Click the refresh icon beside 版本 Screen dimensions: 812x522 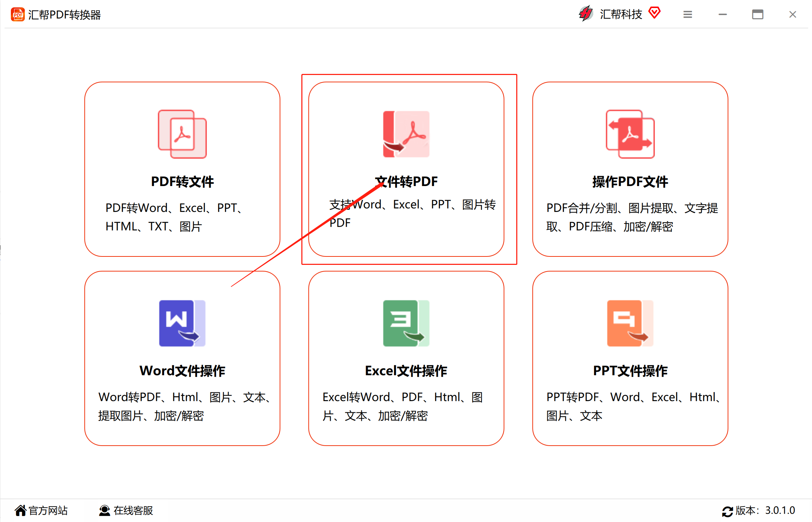tap(728, 511)
